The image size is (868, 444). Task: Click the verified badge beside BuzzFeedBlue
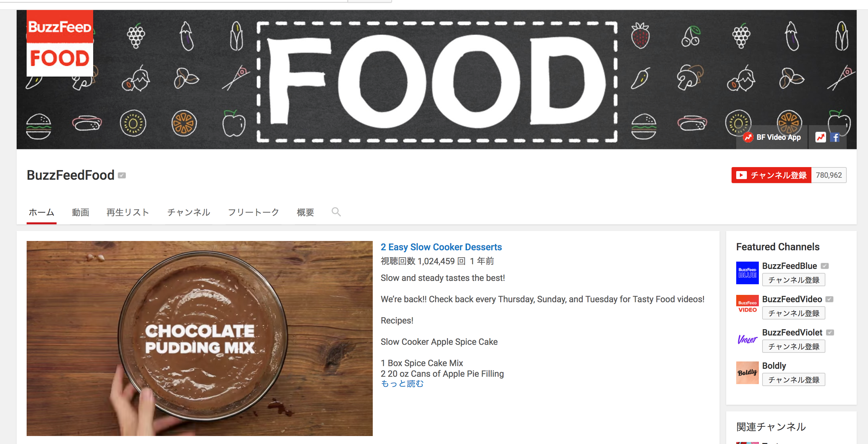824,266
